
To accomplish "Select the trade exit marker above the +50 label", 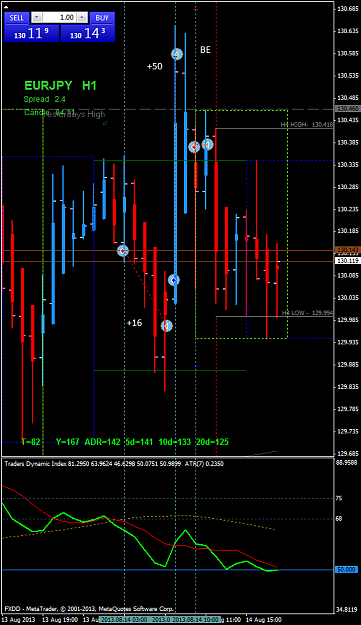I will click(x=177, y=54).
